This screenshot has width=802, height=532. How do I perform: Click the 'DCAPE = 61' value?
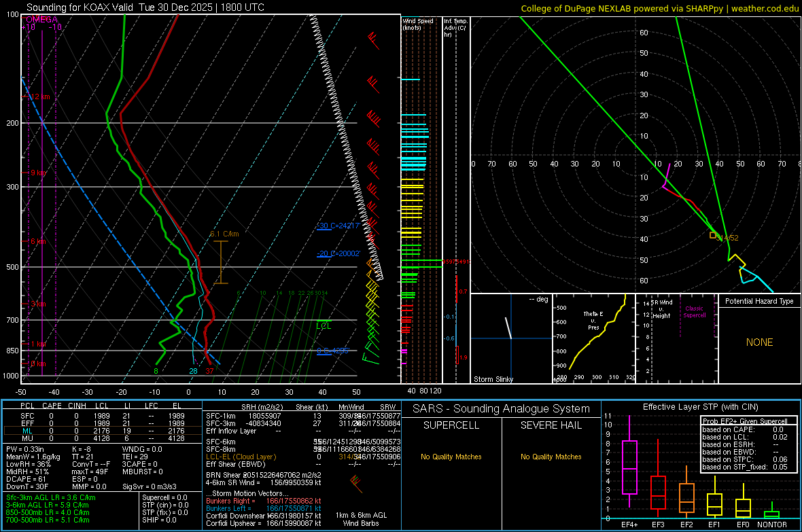pyautogui.click(x=26, y=479)
